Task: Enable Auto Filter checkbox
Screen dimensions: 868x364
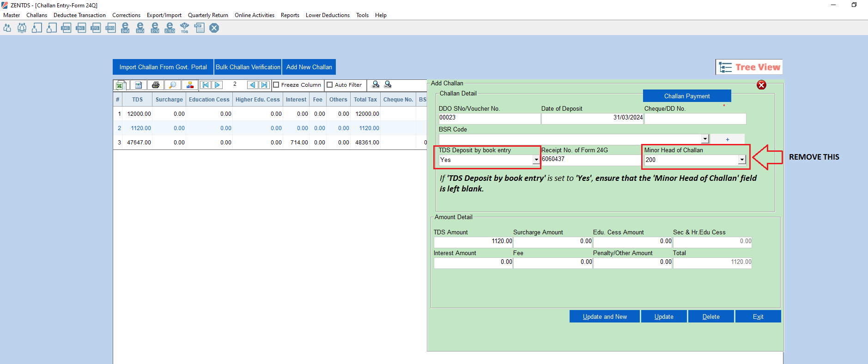Action: click(330, 85)
